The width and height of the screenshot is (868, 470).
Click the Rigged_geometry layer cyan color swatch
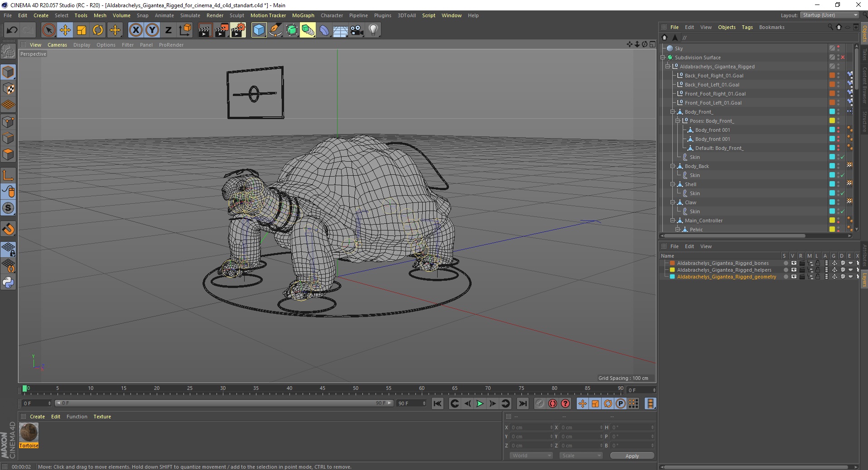[x=672, y=277]
